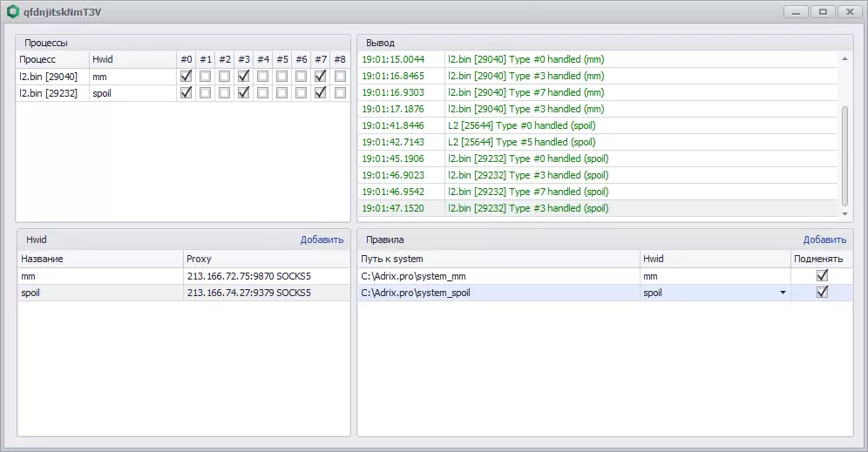Click Добавить link in Hwid panel
The image size is (868, 452).
coord(322,239)
